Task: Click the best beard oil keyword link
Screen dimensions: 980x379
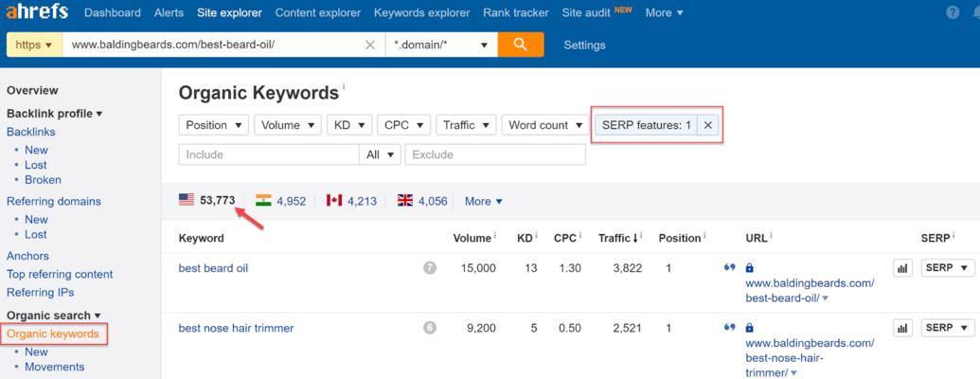Action: tap(213, 268)
